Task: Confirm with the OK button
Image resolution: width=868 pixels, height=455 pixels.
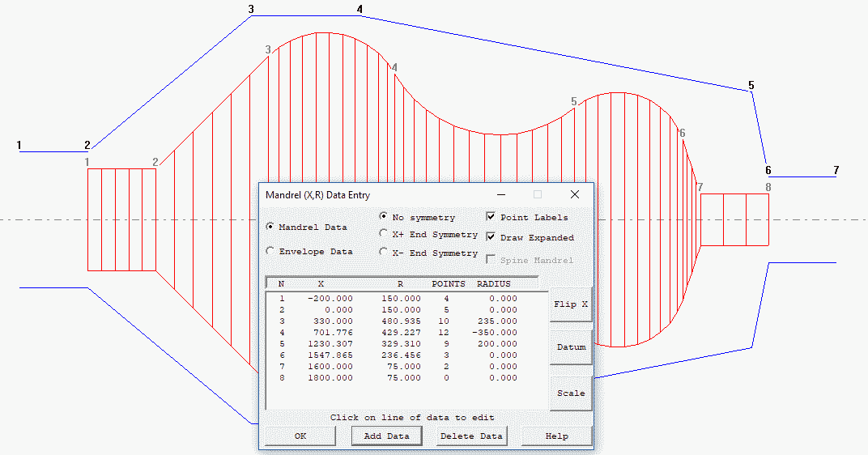Action: [x=300, y=436]
